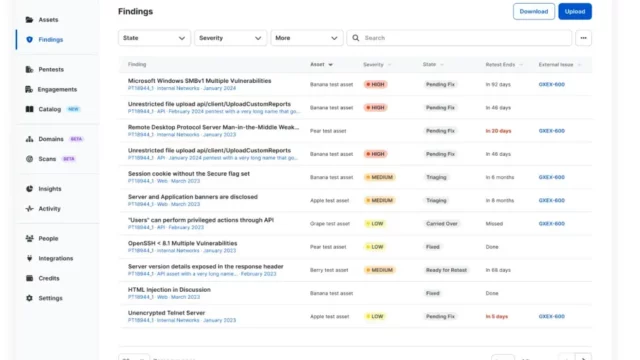
Task: Open Unencrypted Telnet Server finding
Action: pos(166,313)
